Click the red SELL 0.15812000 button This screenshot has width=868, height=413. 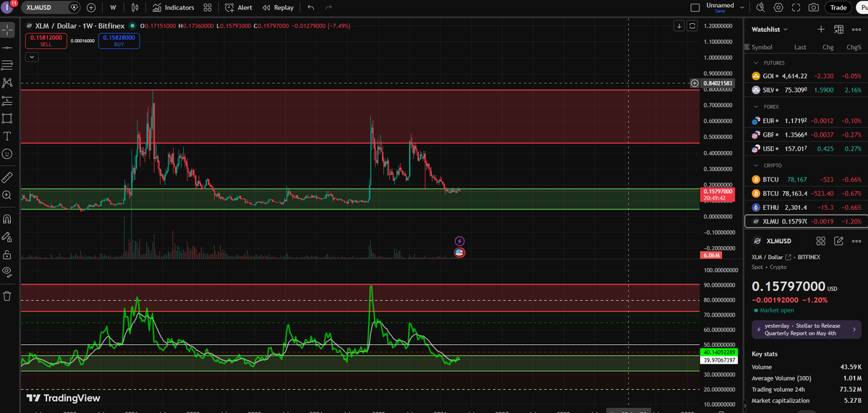pos(46,41)
